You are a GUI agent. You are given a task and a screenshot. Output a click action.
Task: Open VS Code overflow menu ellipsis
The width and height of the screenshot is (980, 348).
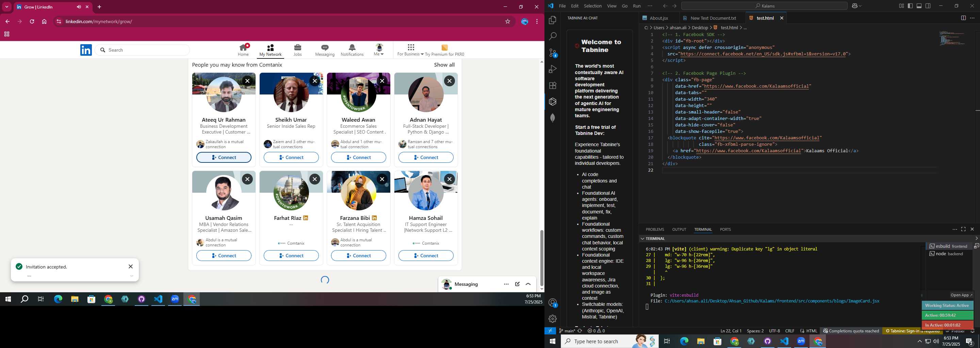[x=650, y=6]
